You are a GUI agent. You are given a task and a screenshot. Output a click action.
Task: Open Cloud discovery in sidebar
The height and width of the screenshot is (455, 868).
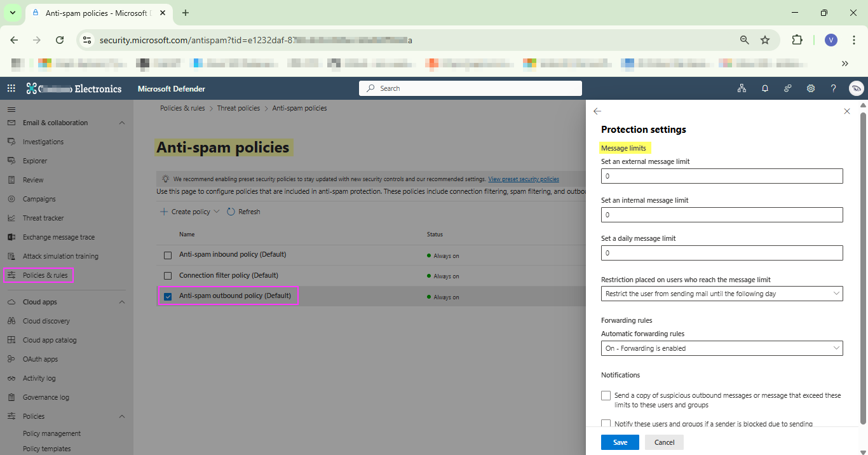click(x=46, y=321)
